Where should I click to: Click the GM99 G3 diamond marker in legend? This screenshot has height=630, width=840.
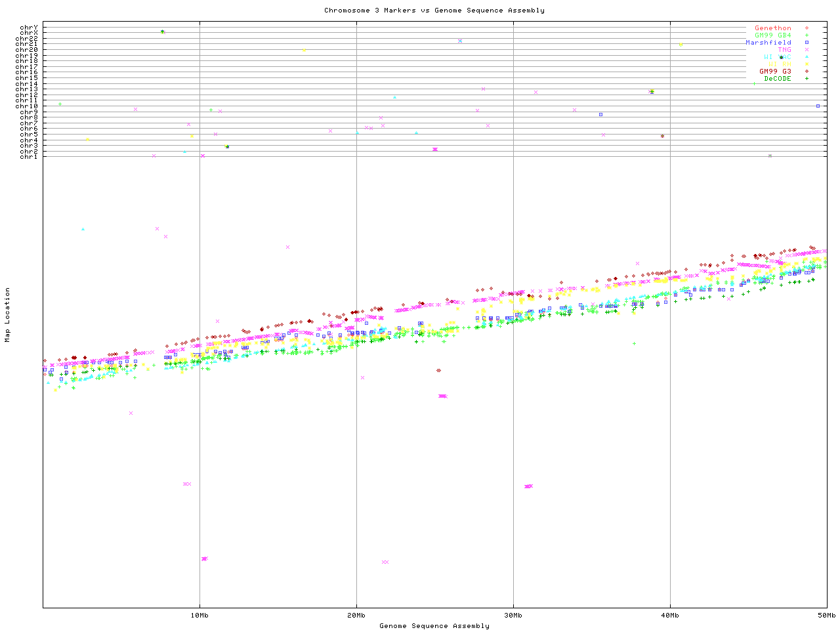click(x=807, y=72)
